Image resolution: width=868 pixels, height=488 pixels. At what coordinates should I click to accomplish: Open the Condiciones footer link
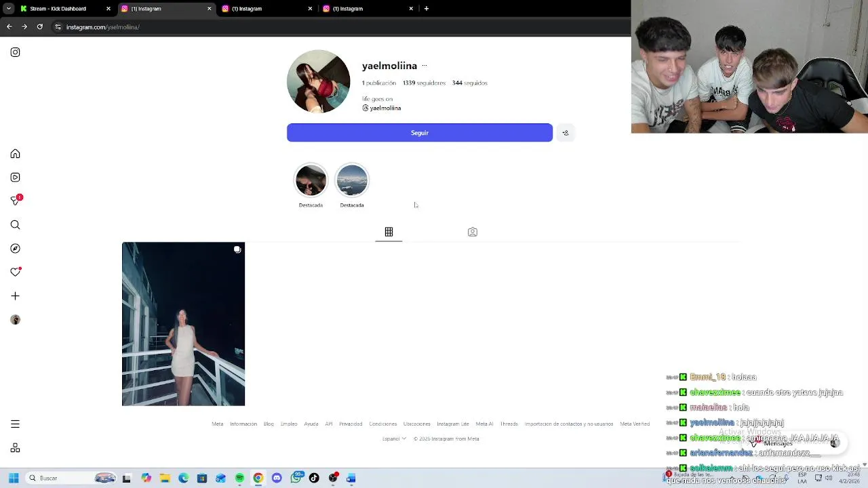point(383,424)
